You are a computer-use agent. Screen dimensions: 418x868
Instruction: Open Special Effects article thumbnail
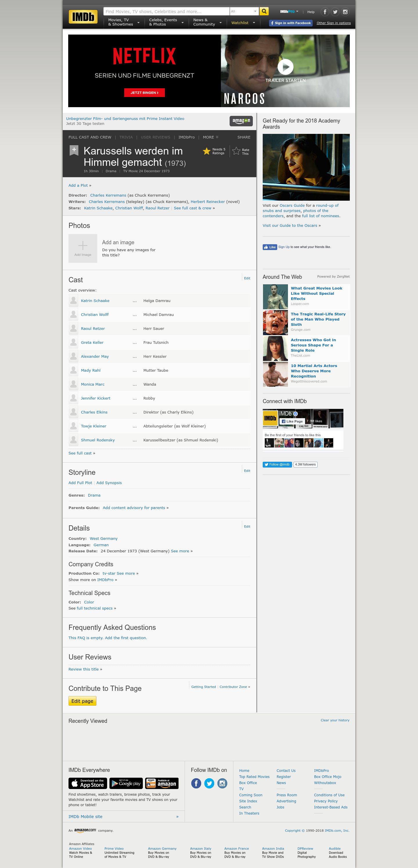tap(275, 297)
